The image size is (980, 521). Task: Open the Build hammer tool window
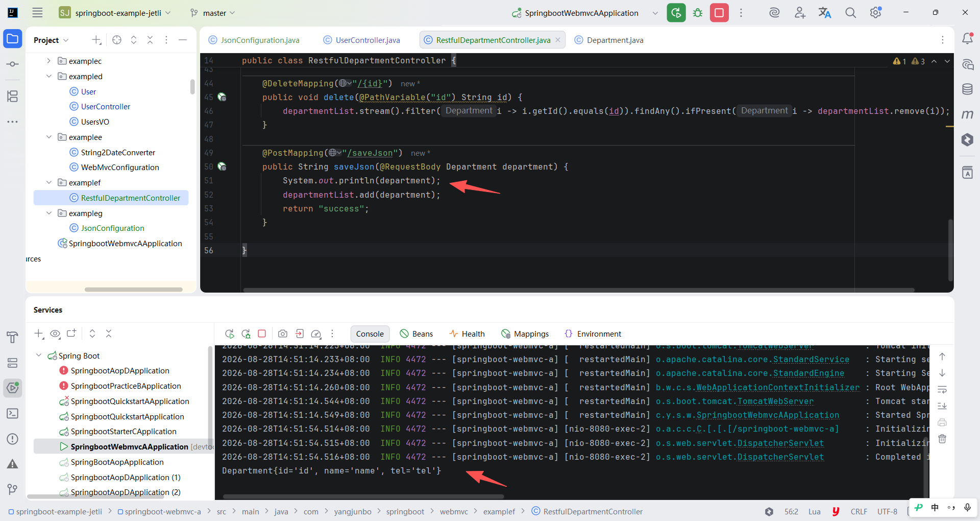pyautogui.click(x=13, y=337)
